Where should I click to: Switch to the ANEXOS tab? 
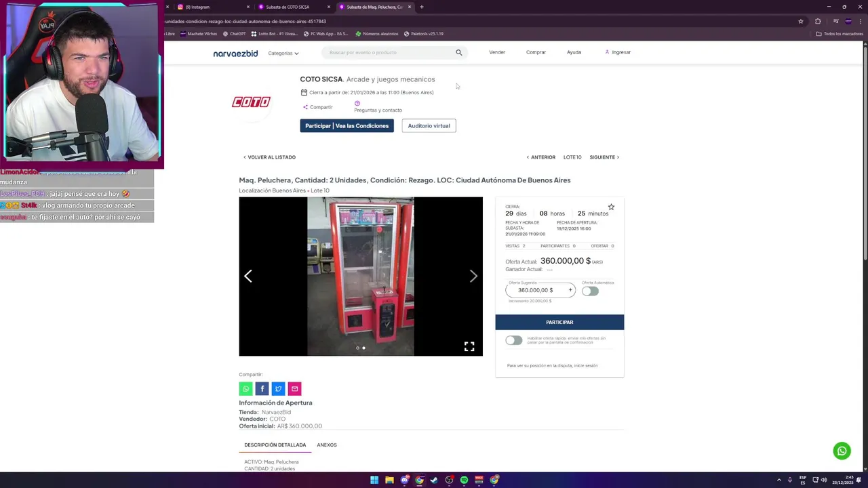pos(327,445)
